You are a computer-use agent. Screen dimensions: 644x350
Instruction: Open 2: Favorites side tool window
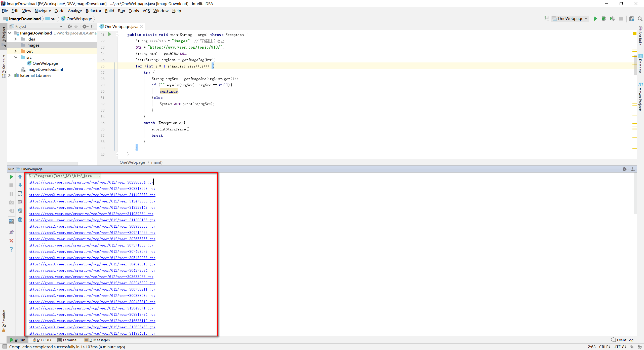point(4,321)
